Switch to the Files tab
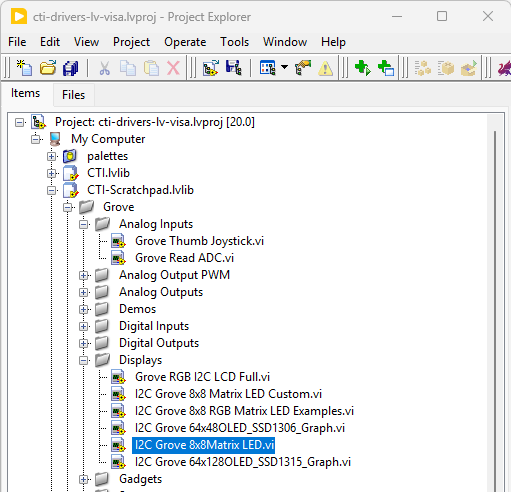The width and height of the screenshot is (511, 492). click(x=74, y=95)
